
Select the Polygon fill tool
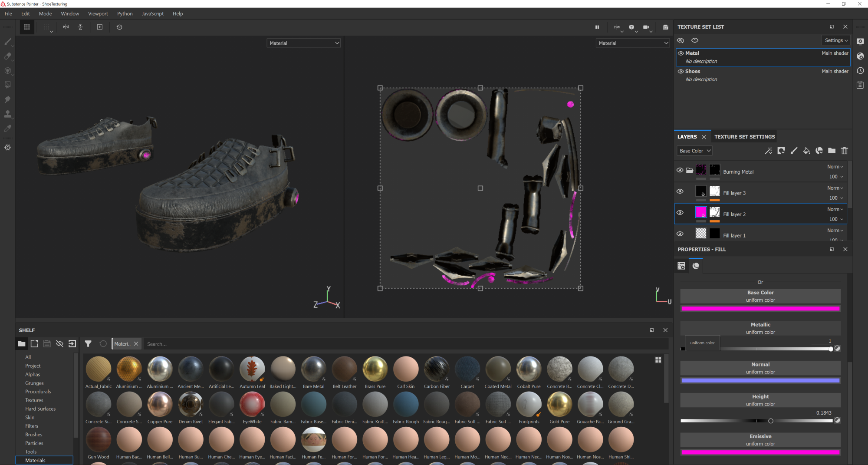tap(7, 85)
